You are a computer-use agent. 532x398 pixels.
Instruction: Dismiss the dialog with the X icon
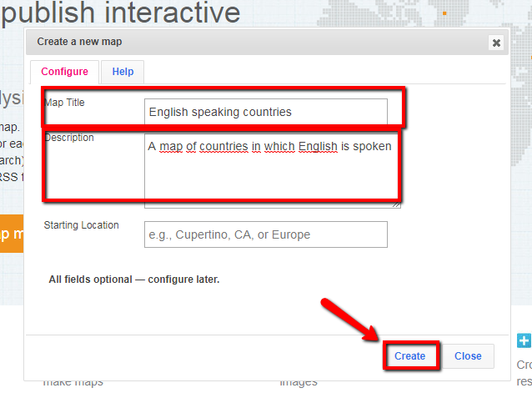[x=496, y=43]
